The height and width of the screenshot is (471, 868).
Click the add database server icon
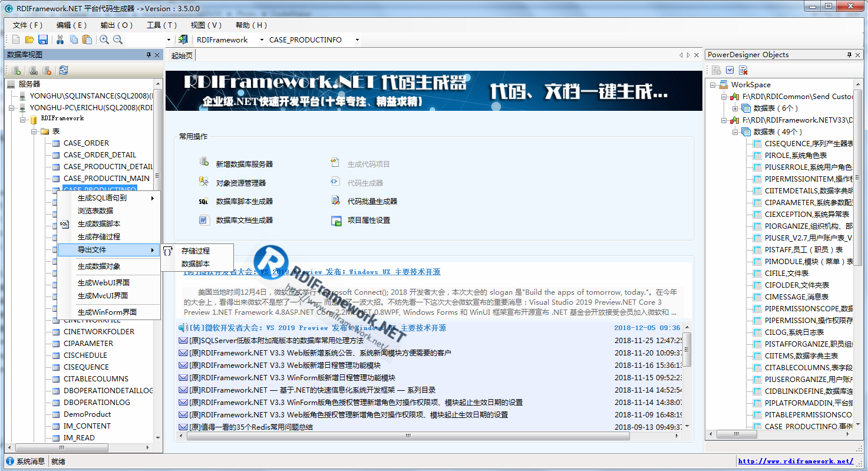pos(16,70)
